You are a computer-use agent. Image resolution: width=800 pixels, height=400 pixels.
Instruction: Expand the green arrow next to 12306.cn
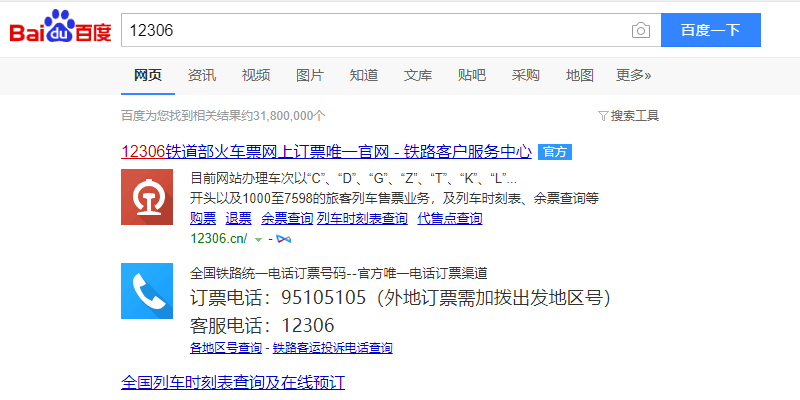pos(258,239)
